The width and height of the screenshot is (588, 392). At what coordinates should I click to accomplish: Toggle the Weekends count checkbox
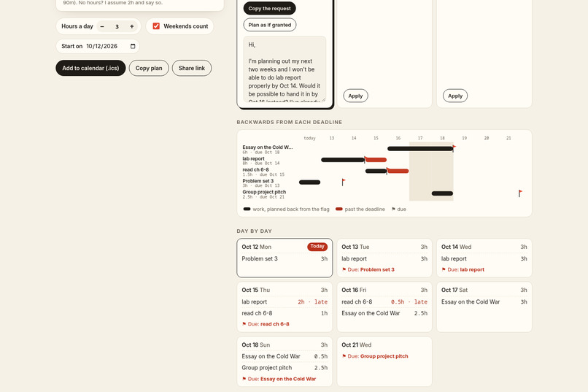coord(156,26)
